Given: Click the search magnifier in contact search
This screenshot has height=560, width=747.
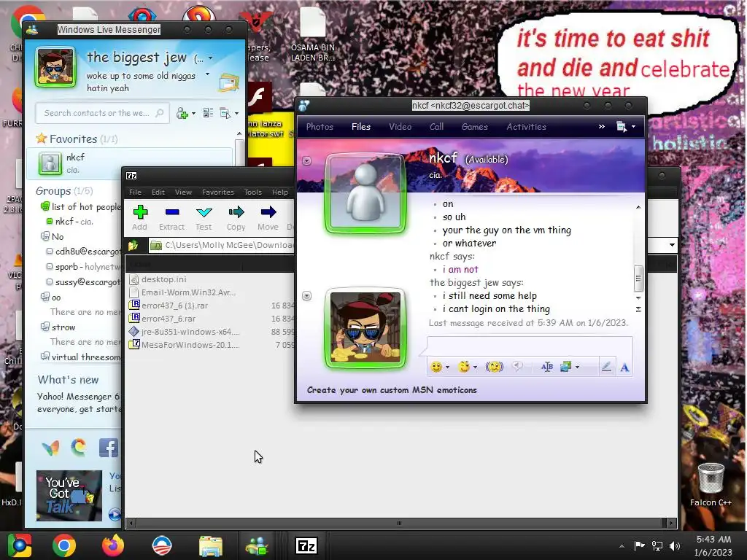Looking at the screenshot, I should 160,113.
